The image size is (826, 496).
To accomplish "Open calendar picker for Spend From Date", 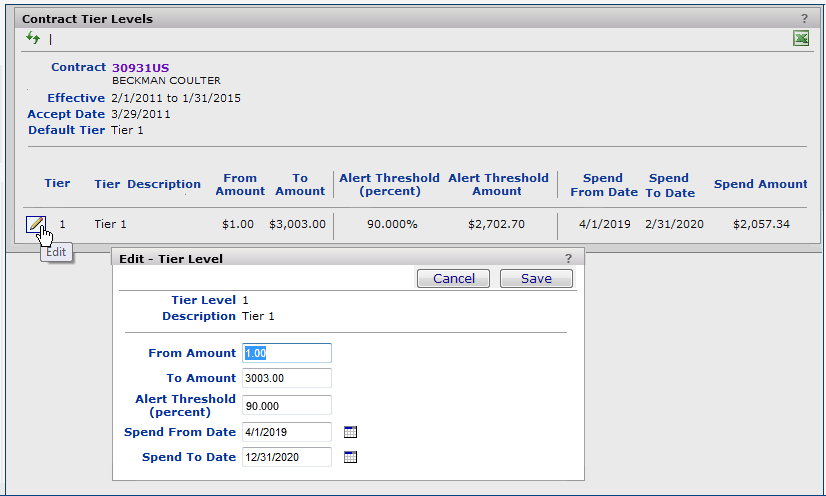I will [350, 432].
